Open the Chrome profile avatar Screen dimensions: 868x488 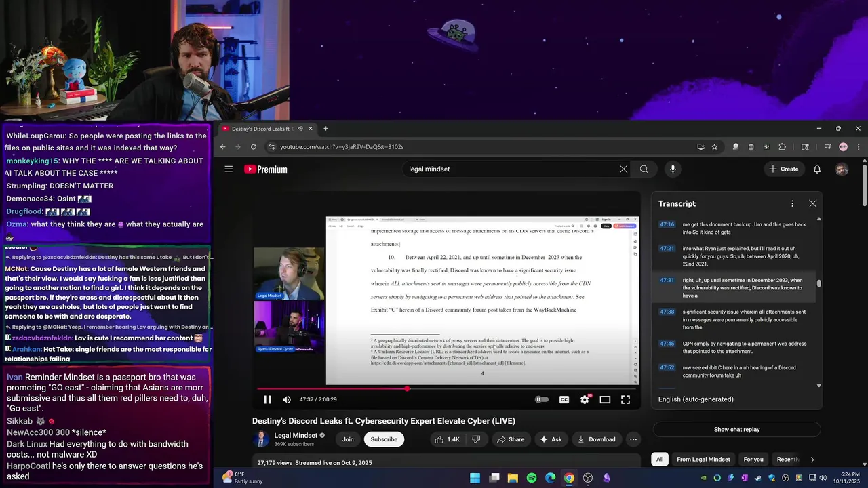(x=844, y=146)
